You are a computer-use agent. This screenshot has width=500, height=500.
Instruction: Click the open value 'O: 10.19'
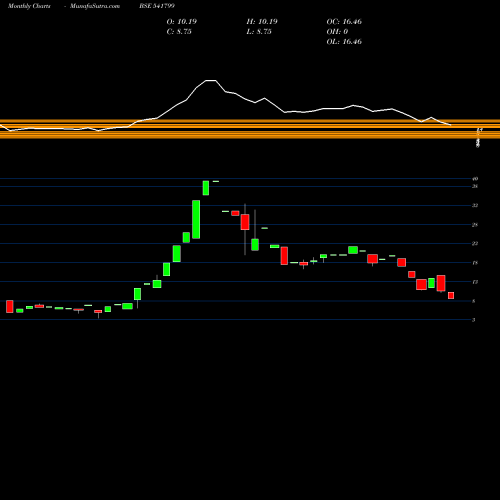[182, 21]
